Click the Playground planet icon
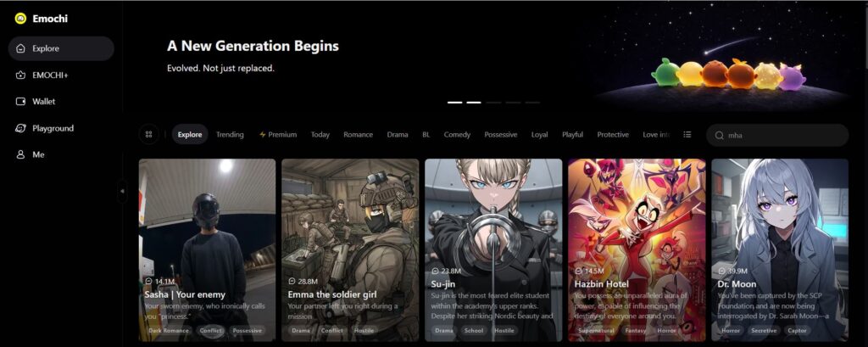The image size is (868, 347). pos(20,128)
